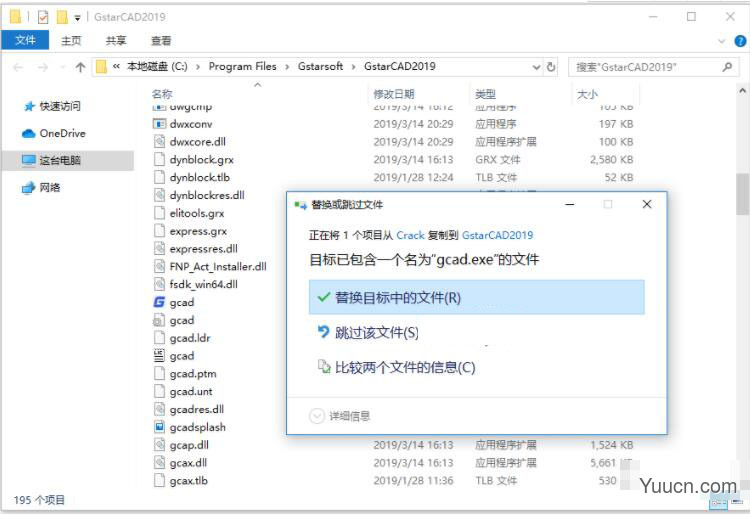750x516 pixels.
Task: Open the Share (共享) ribbon tab
Action: tap(116, 41)
